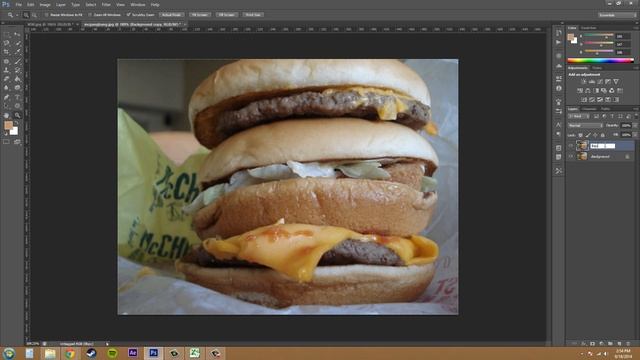Image resolution: width=640 pixels, height=360 pixels.
Task: Open the Color panel flyout menu
Action: click(x=636, y=28)
